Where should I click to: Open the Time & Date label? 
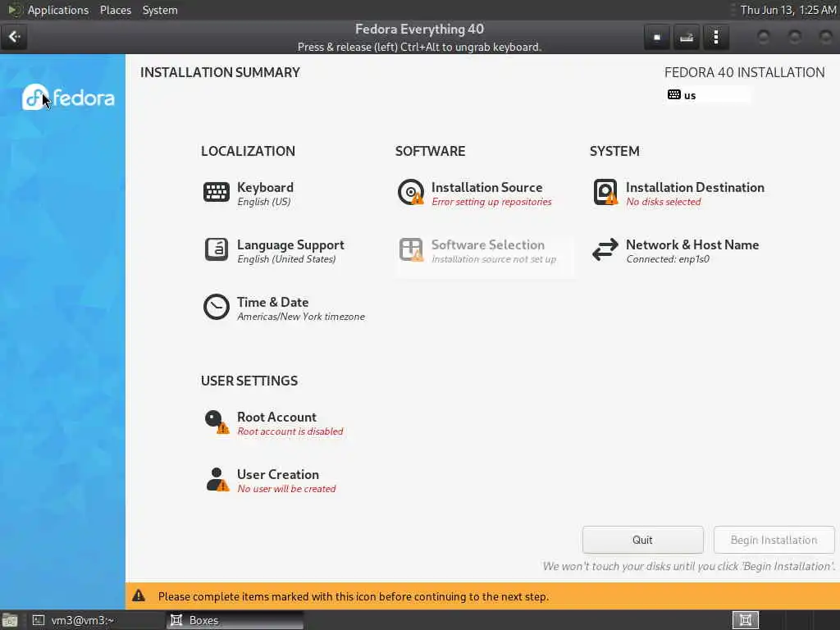pos(272,302)
